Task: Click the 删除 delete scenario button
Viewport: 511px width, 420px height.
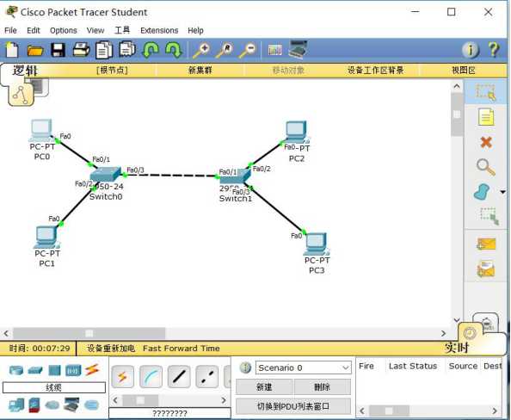Action: point(323,387)
